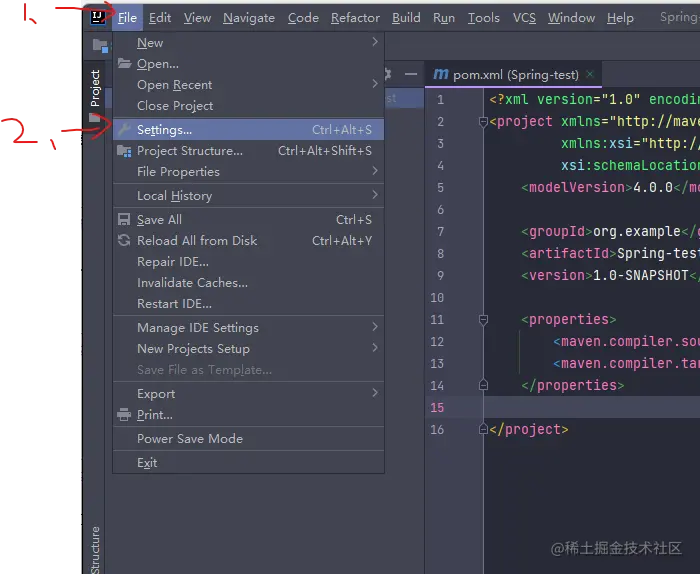Select Open... in the File menu
Viewport: 700px width, 574px height.
pos(248,64)
